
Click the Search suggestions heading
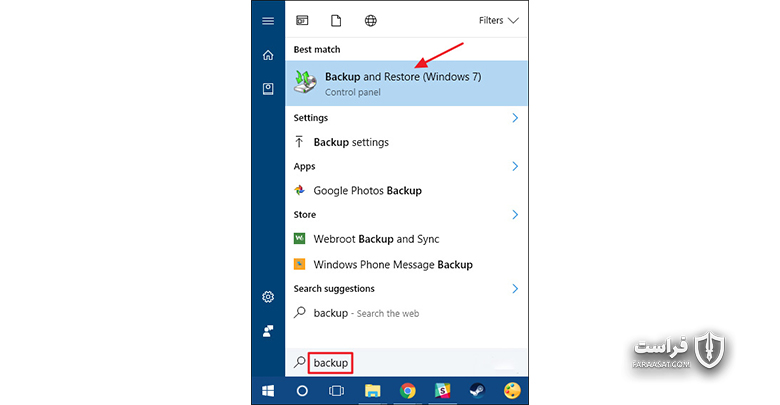[334, 289]
